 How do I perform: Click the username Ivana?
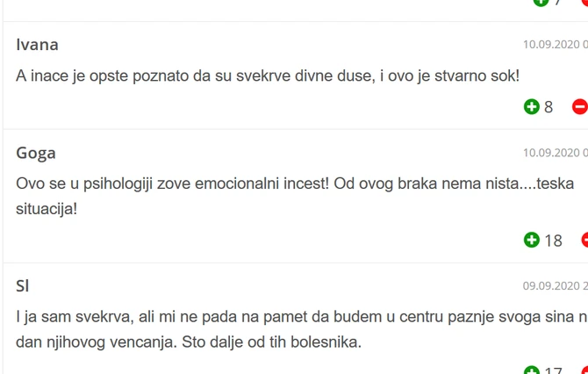pyautogui.click(x=37, y=45)
